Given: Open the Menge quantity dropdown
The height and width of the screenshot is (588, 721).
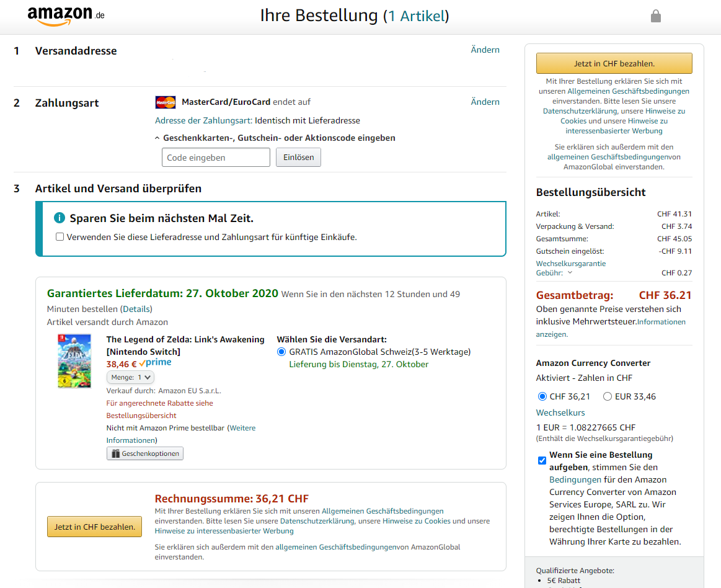Looking at the screenshot, I should point(130,377).
